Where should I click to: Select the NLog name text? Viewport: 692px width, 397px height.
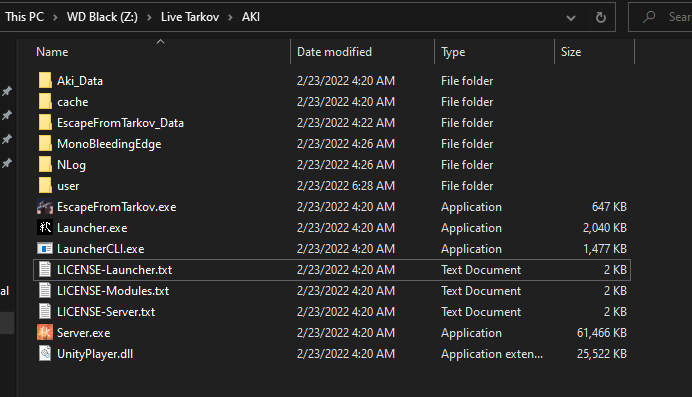tap(71, 165)
